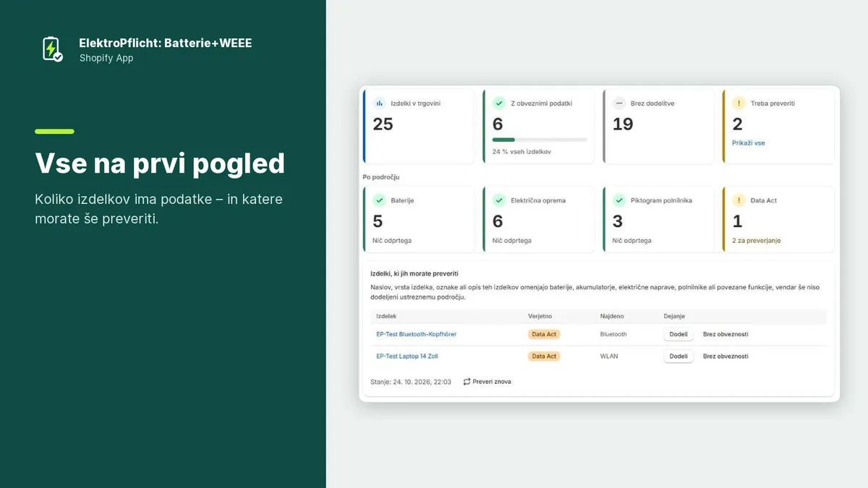Open the Prikaži vse link
868x488 pixels.
(x=748, y=143)
